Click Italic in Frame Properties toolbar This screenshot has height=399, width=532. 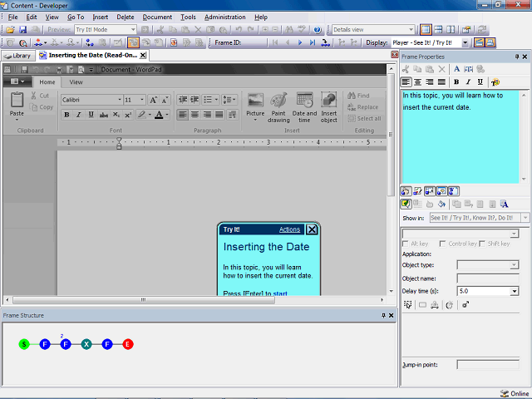pyautogui.click(x=468, y=82)
